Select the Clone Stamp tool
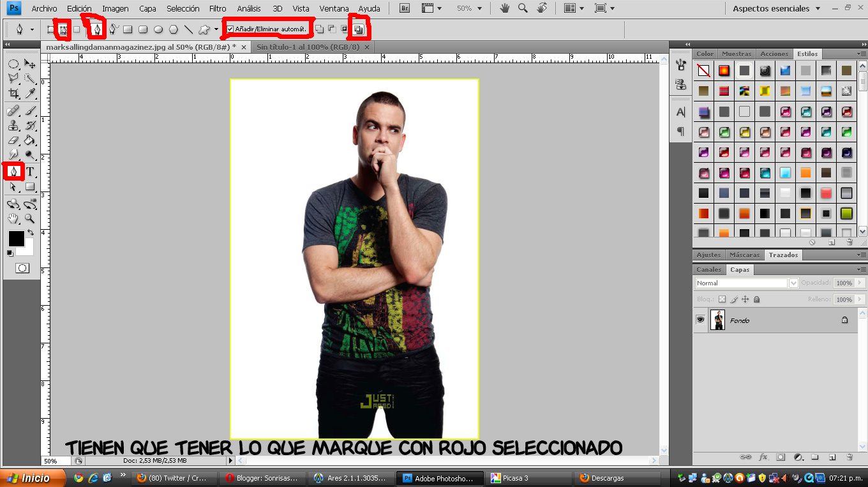 [13, 125]
